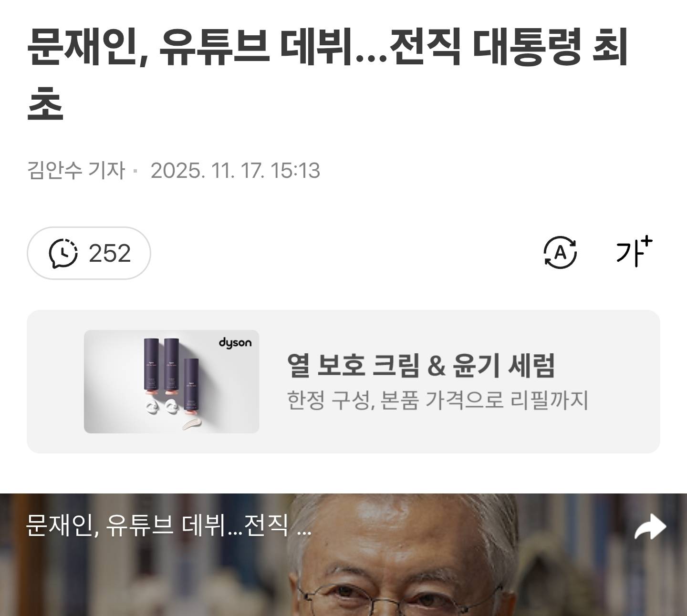Click ad subtitle 한정 구성, 본품 가격으로 리필까지

tap(437, 400)
